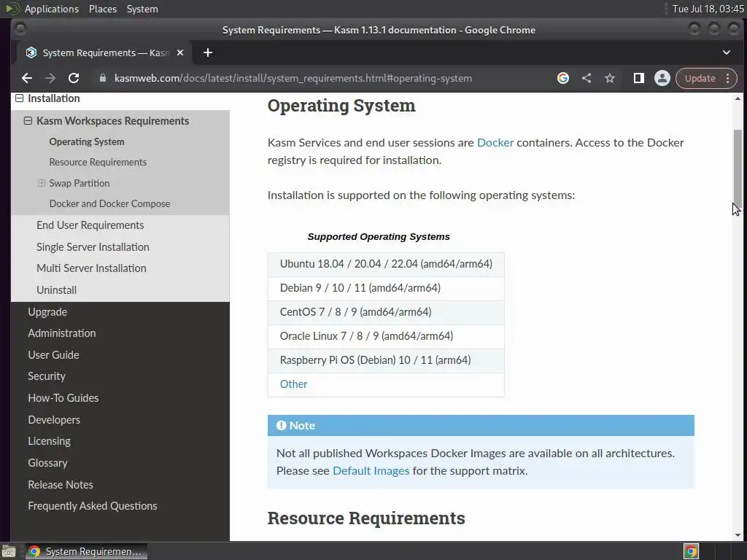Open a new tab with the plus icon
The height and width of the screenshot is (560, 747).
point(208,52)
